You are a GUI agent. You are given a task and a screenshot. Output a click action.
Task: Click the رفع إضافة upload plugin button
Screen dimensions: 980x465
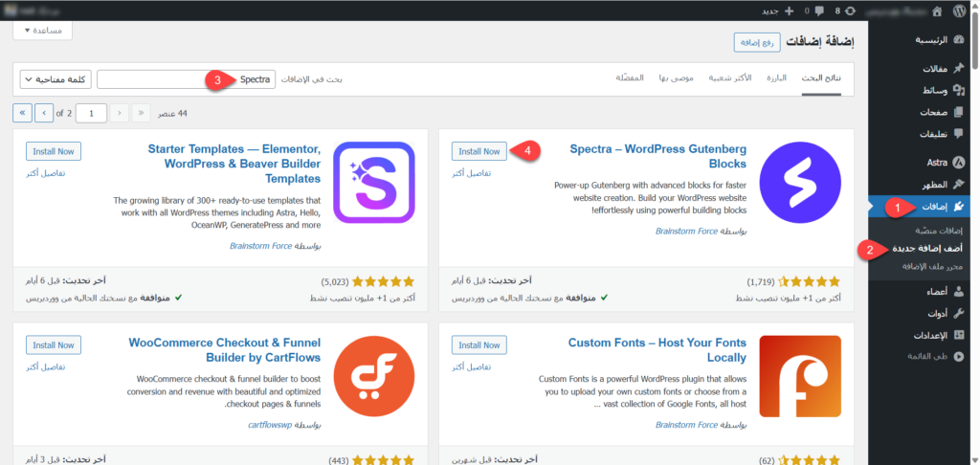(x=757, y=42)
